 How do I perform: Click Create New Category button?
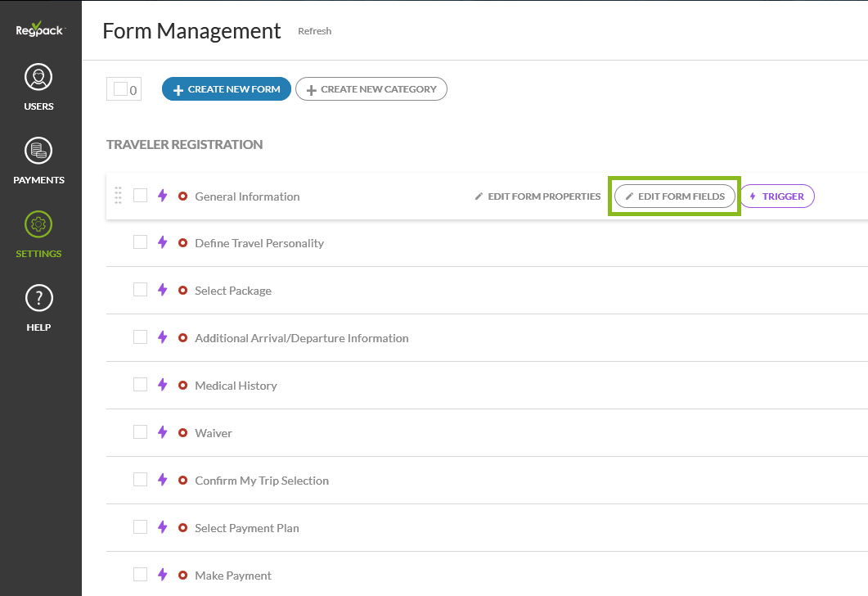(371, 89)
